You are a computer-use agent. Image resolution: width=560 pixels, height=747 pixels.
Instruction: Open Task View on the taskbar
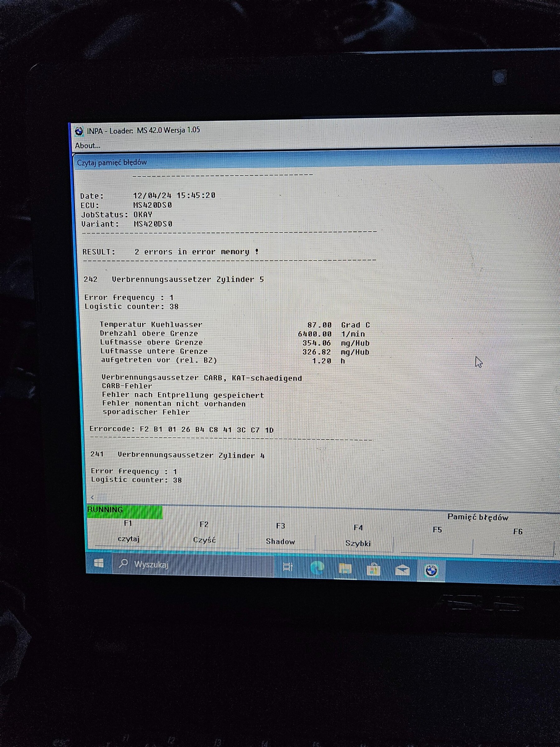(x=287, y=567)
